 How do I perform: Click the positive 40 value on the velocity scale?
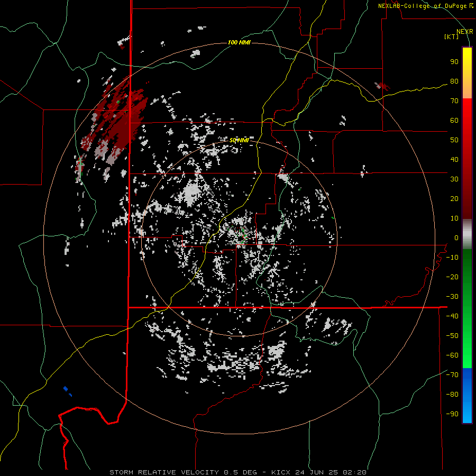[454, 160]
